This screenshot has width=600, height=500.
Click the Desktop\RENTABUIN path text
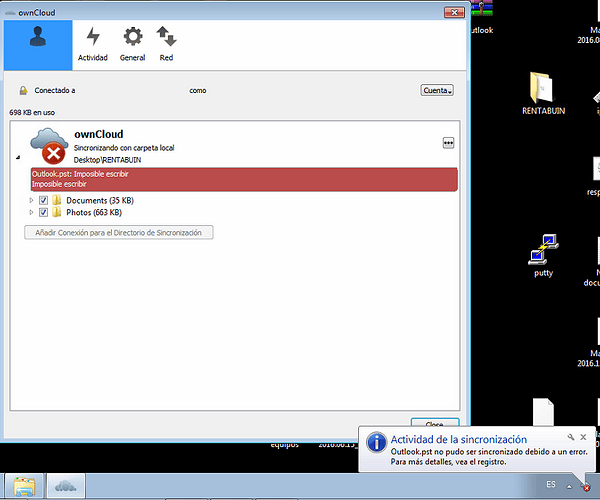pyautogui.click(x=108, y=160)
